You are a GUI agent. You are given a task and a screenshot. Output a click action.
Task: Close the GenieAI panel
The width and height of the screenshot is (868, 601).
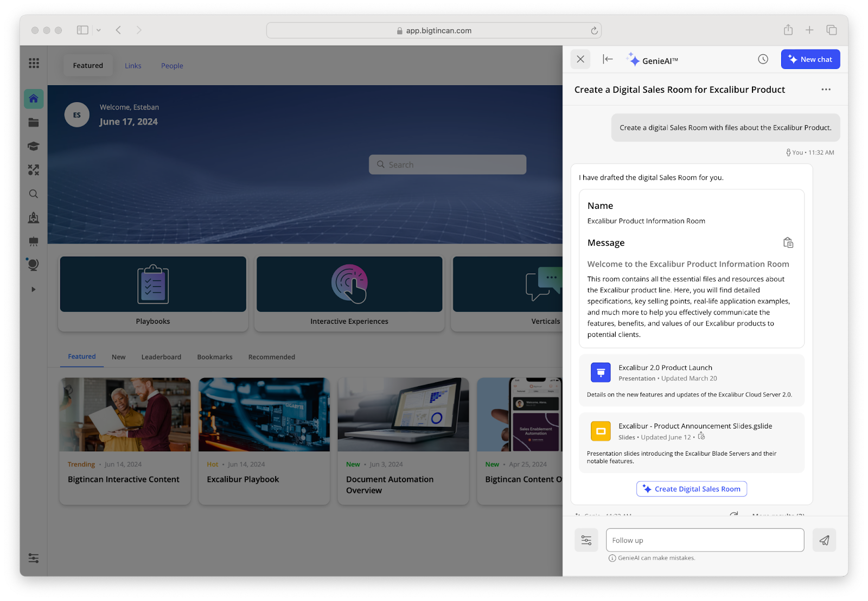pos(580,59)
